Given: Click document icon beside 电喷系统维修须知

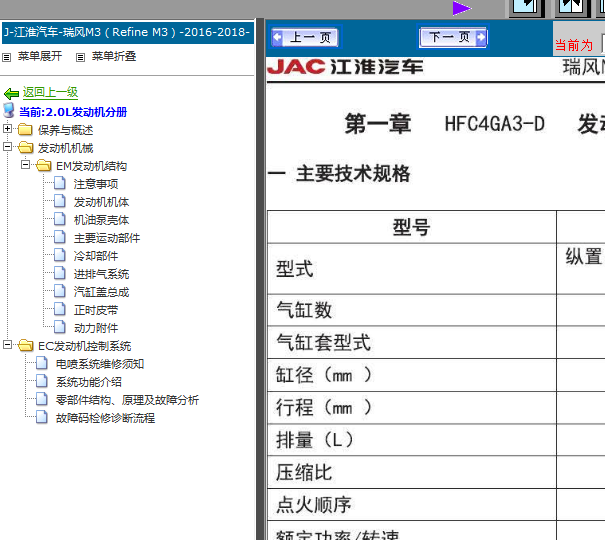Looking at the screenshot, I should click(x=42, y=363).
